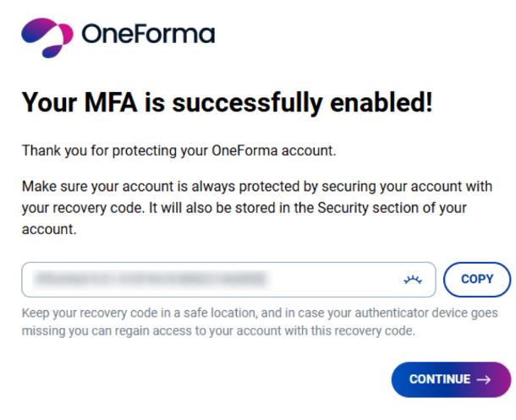Focus empty area of recovery code field
The width and height of the screenshot is (516, 420).
tap(334, 280)
